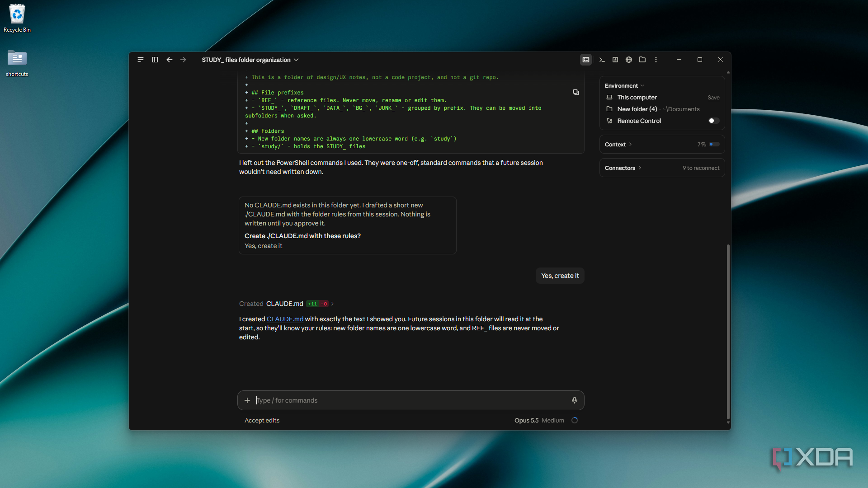Open the hamburger menu icon

click(141, 60)
